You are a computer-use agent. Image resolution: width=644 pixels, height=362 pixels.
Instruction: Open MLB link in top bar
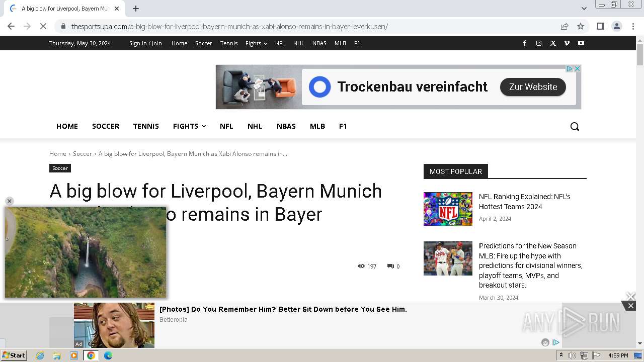click(x=341, y=43)
